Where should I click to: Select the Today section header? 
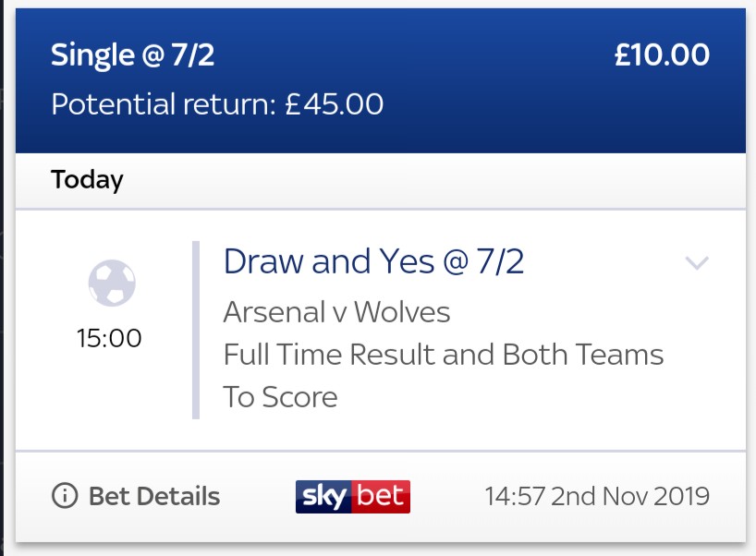point(87,180)
